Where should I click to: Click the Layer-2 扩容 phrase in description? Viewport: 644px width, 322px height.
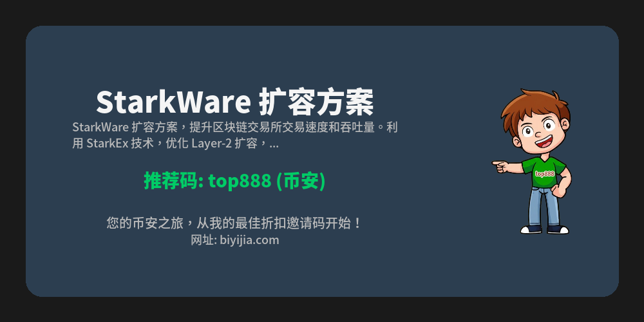click(x=224, y=144)
